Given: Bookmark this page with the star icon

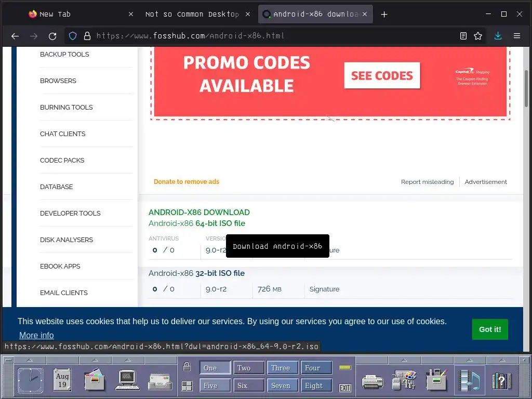Looking at the screenshot, I should point(478,36).
